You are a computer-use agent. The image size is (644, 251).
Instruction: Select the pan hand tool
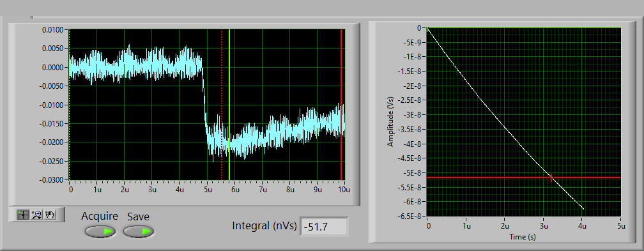click(x=50, y=215)
